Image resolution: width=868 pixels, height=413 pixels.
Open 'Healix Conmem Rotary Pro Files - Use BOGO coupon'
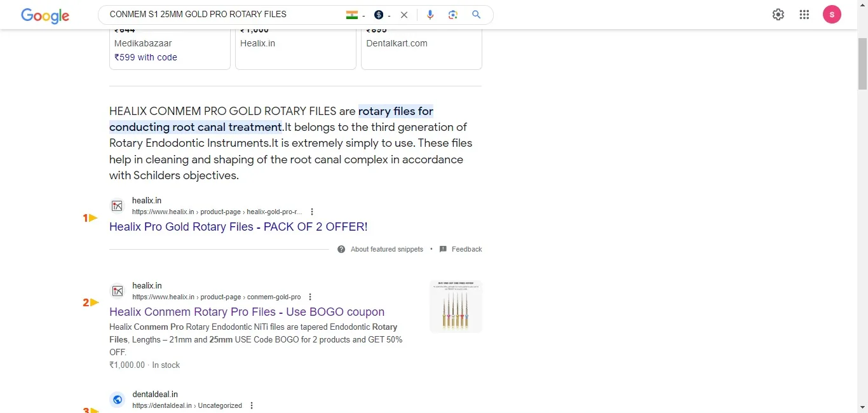[247, 312]
